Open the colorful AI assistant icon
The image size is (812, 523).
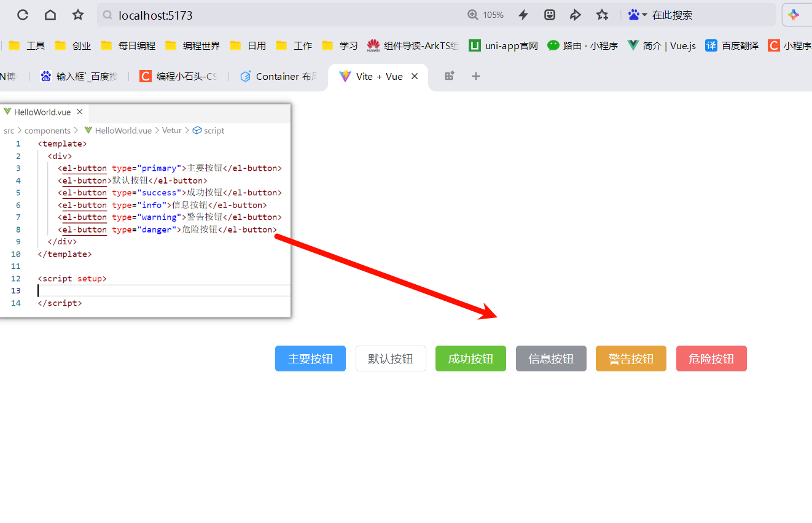(x=794, y=15)
